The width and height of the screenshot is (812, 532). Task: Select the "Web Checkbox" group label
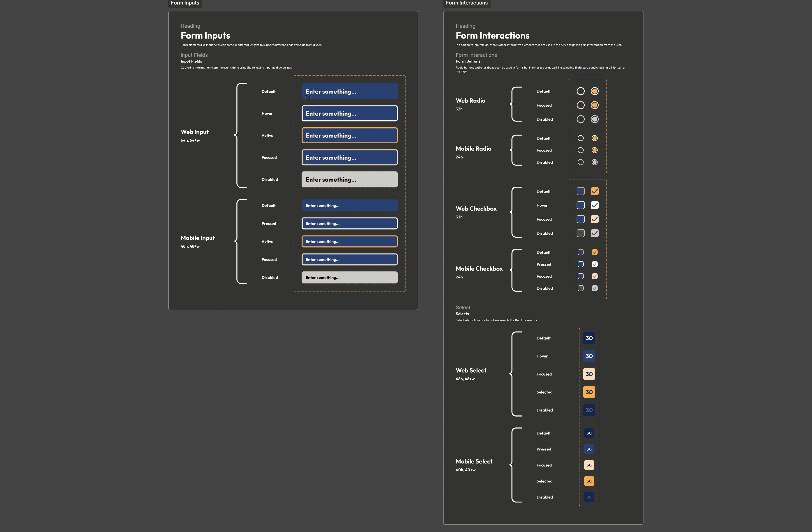pos(476,209)
